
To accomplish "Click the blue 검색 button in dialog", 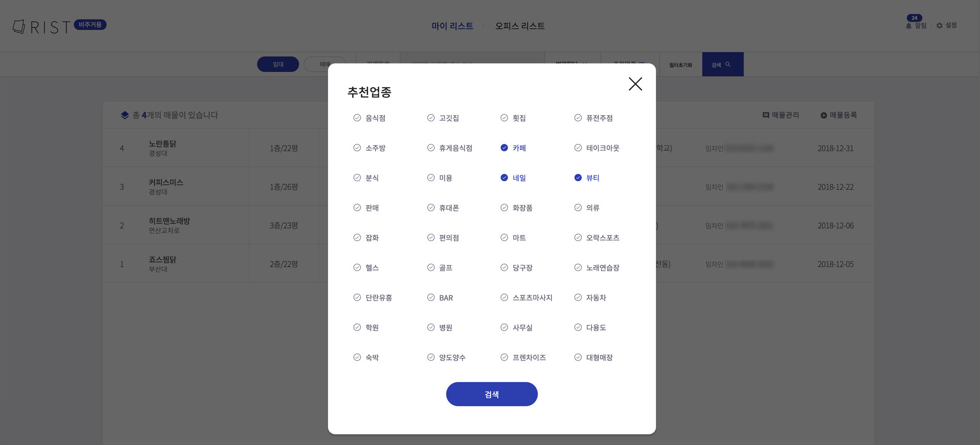I will (x=492, y=394).
